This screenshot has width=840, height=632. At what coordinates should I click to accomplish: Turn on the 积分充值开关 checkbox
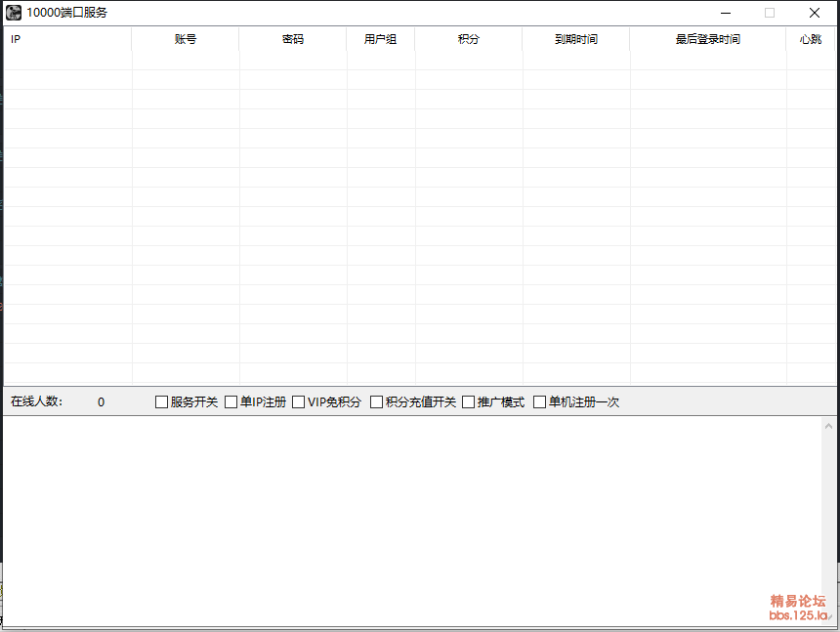377,402
